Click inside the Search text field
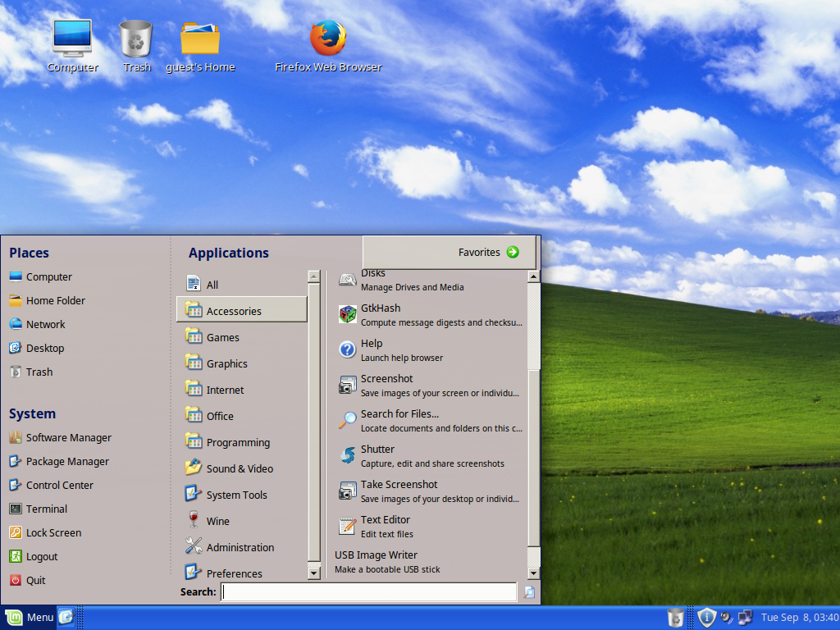Image resolution: width=840 pixels, height=630 pixels. [x=369, y=592]
